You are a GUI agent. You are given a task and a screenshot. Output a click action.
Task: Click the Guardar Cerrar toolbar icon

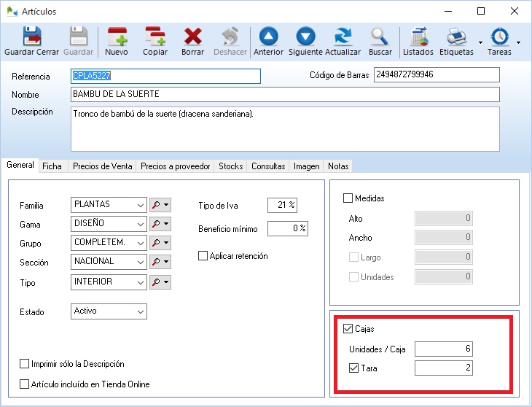coord(31,37)
